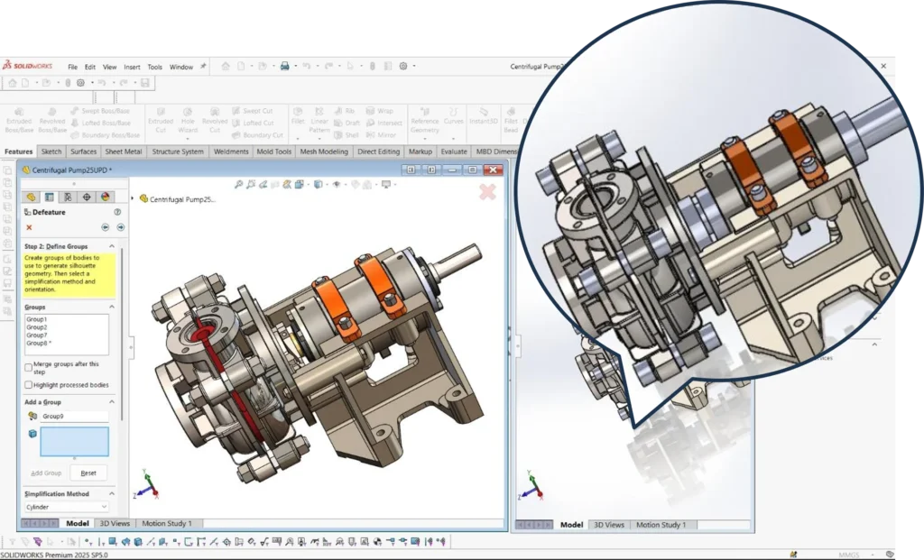Open Motion Study 1 tab in right window
Screen dimensions: 924x560
661,525
